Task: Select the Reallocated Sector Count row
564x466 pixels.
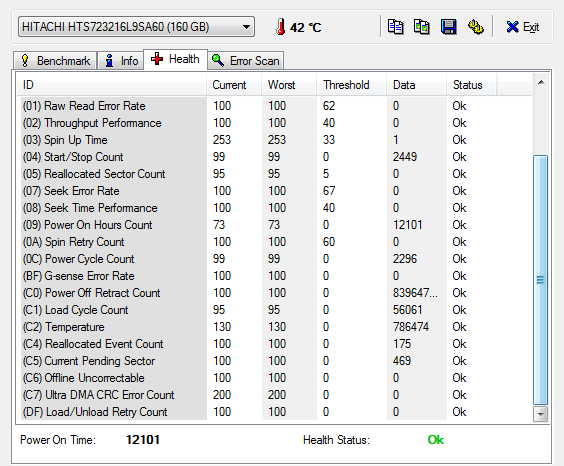Action: [x=274, y=174]
